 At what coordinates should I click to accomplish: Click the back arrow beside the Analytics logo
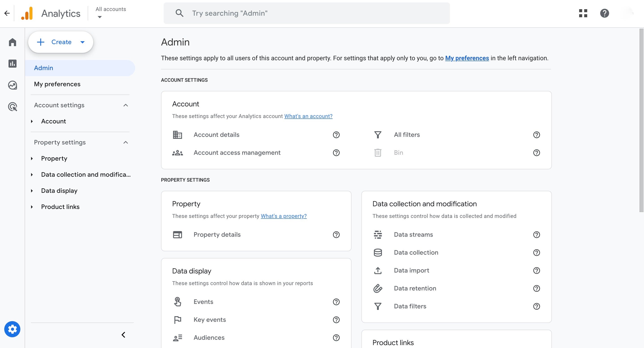point(7,13)
